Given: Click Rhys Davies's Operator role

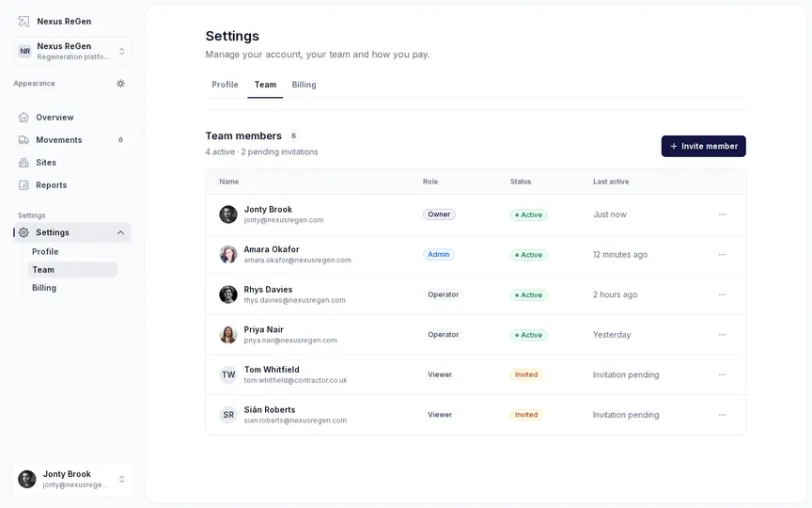Looking at the screenshot, I should tap(444, 294).
